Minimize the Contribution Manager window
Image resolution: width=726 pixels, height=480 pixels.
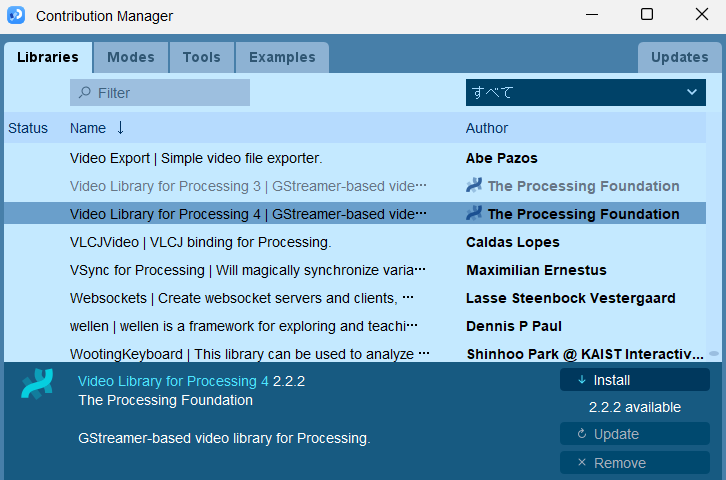point(592,14)
